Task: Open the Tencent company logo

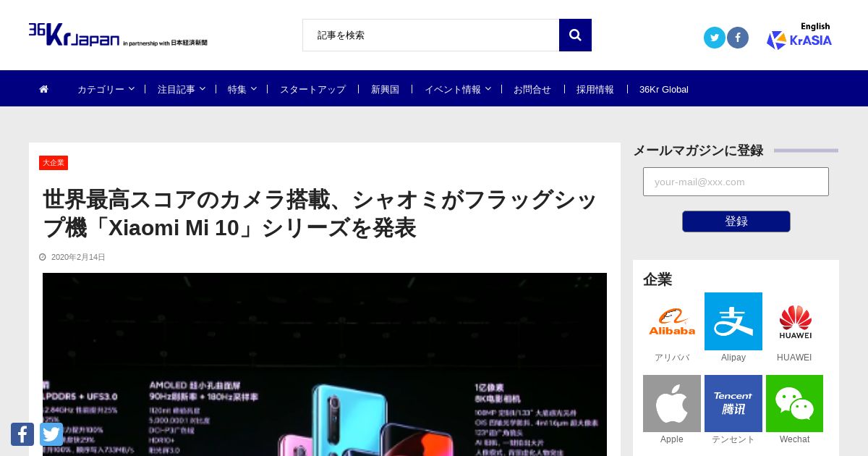Action: coord(733,403)
